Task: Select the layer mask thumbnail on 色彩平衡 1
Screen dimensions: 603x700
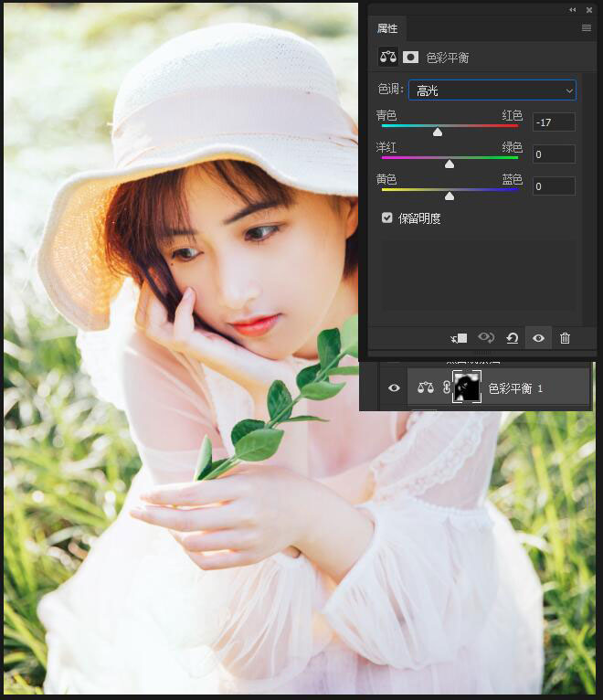Action: click(x=467, y=387)
